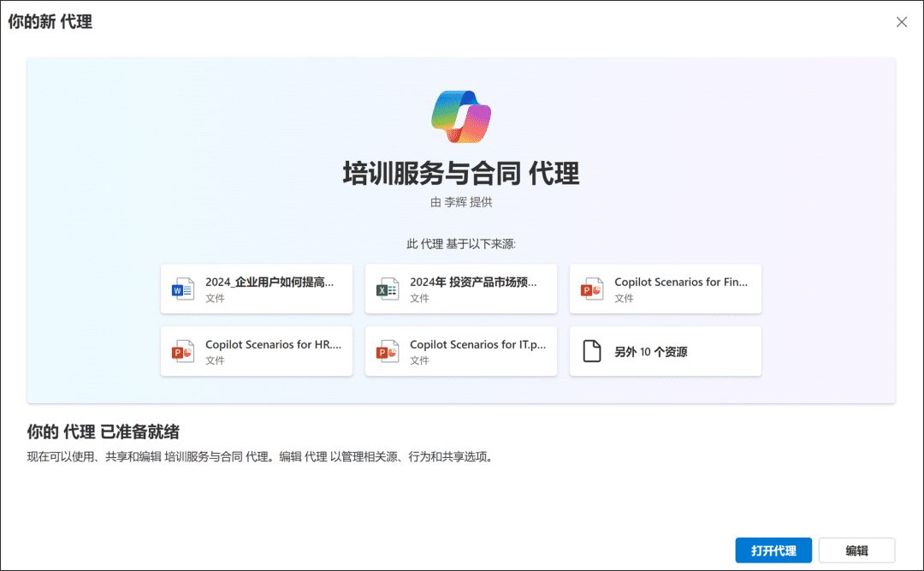Click the Excel icon of the 2024年 投资产品 file
Viewport: 924px width, 571px height.
pyautogui.click(x=388, y=289)
